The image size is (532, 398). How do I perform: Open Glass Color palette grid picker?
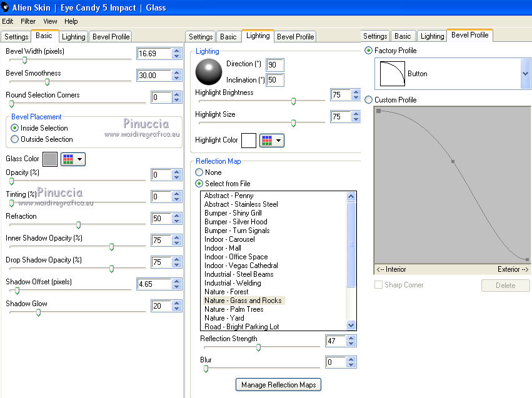tap(68, 159)
